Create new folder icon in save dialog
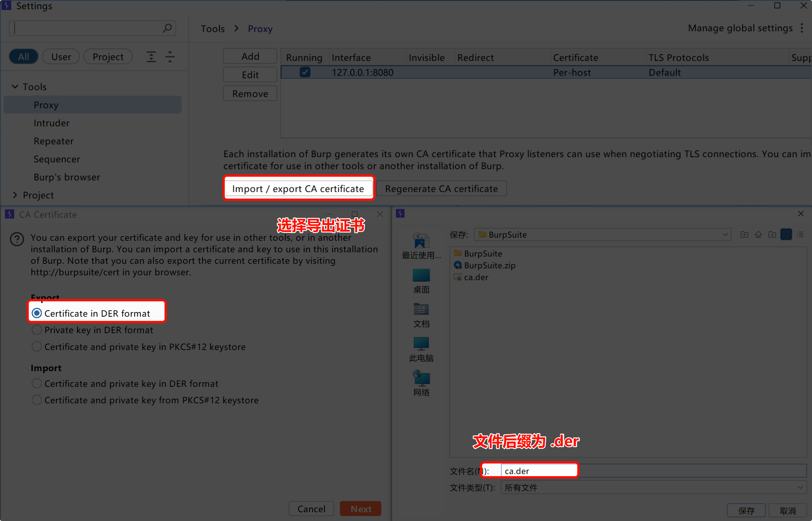Screen dimensions: 812x521 (772, 235)
